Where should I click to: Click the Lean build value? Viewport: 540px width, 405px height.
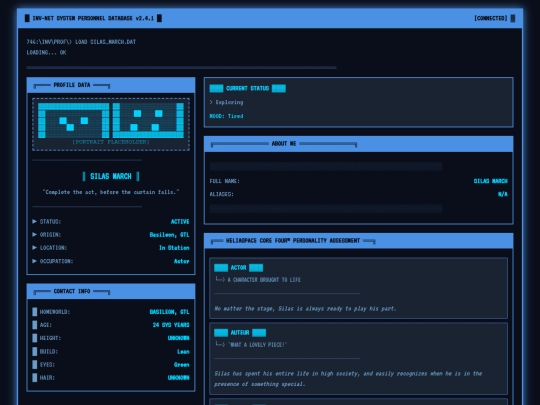(x=183, y=351)
